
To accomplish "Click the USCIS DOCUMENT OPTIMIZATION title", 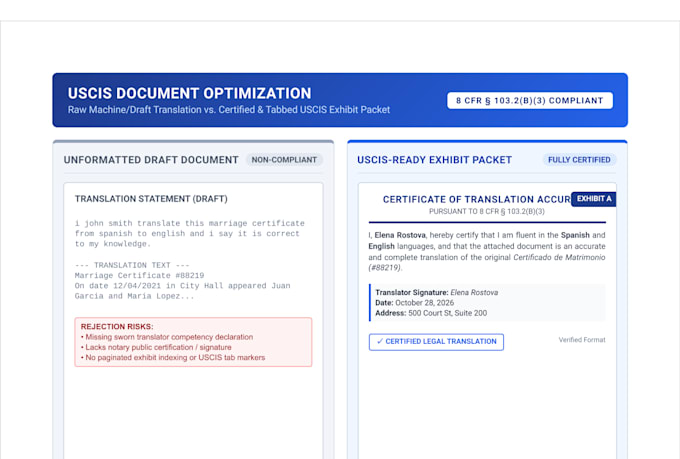I will click(x=190, y=93).
